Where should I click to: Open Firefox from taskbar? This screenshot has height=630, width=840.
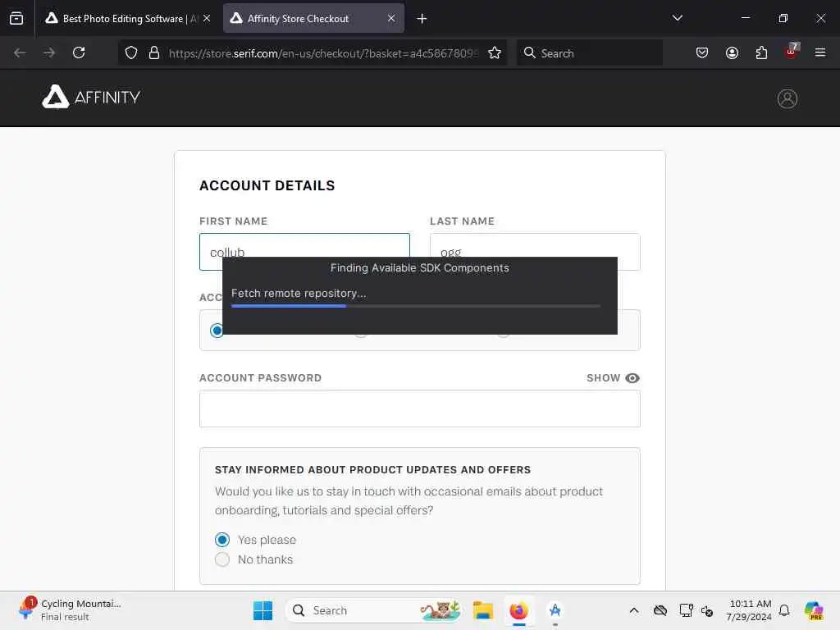coord(518,610)
